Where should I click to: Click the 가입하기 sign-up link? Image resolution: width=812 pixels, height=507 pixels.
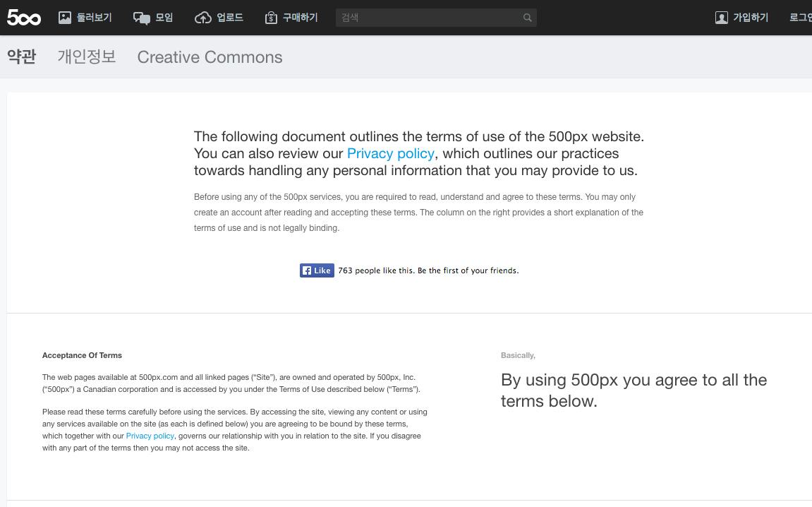click(751, 18)
